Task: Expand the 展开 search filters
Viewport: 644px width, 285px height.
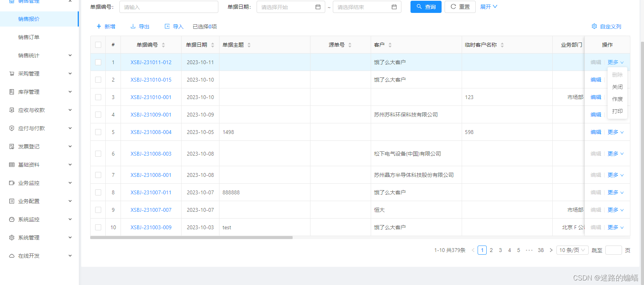Action: coord(489,7)
